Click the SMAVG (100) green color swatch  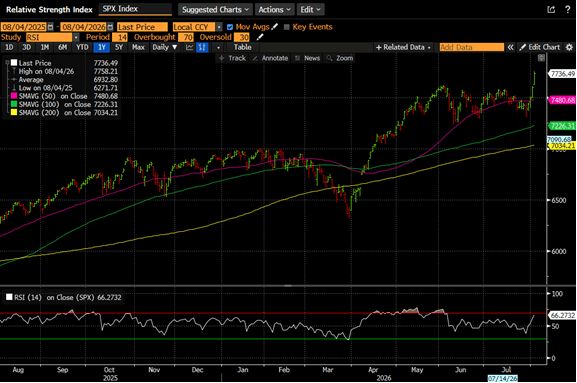(x=14, y=104)
